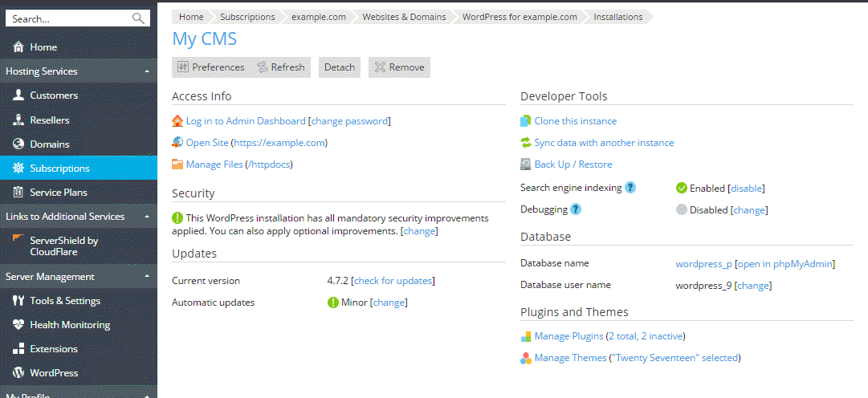
Task: Open help tooltip for Search engine indexing
Action: tap(630, 188)
